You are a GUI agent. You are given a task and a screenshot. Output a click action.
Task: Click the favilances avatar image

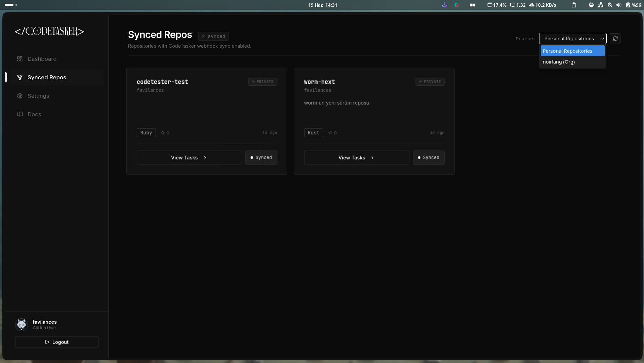point(22,324)
